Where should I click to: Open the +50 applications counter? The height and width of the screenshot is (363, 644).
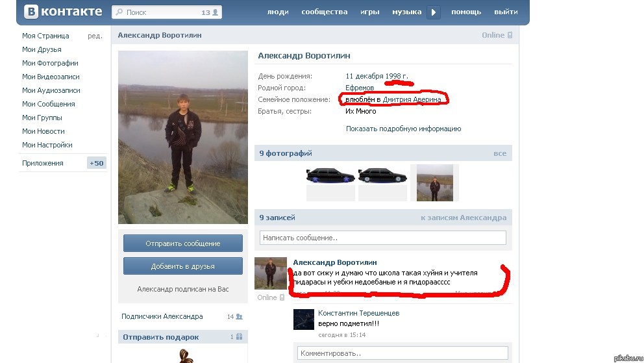tap(96, 163)
